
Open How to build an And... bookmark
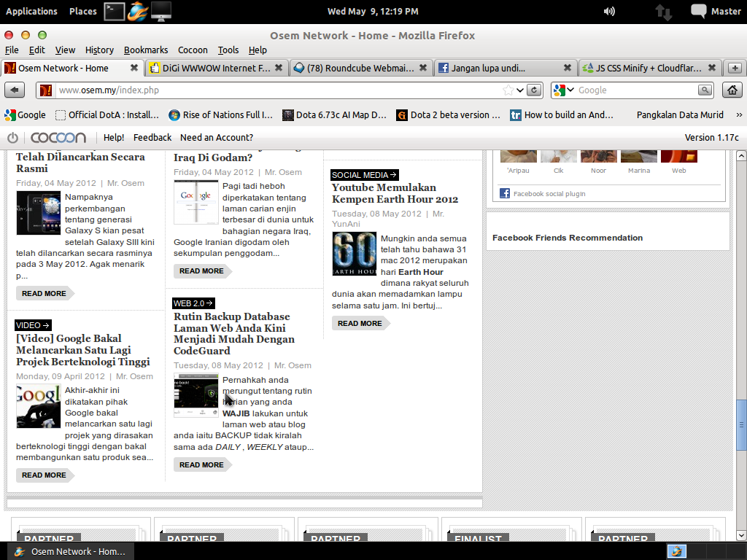[x=562, y=114]
